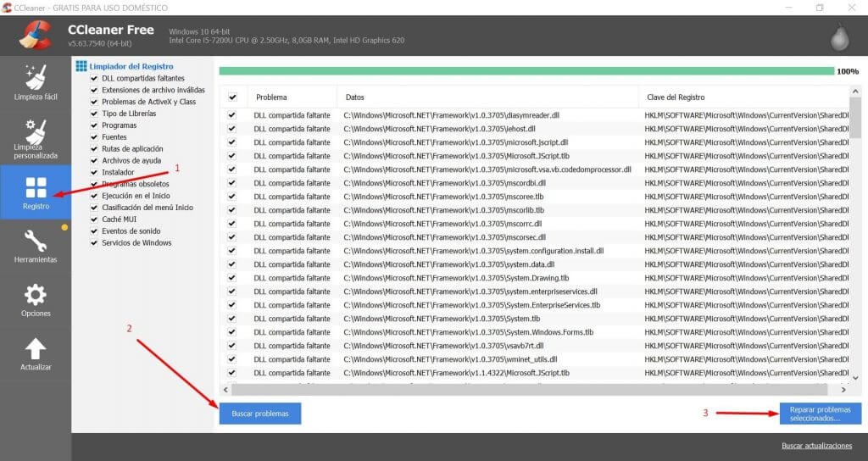The width and height of the screenshot is (868, 461).
Task: Uncheck the Fuentes option
Action: [x=94, y=137]
